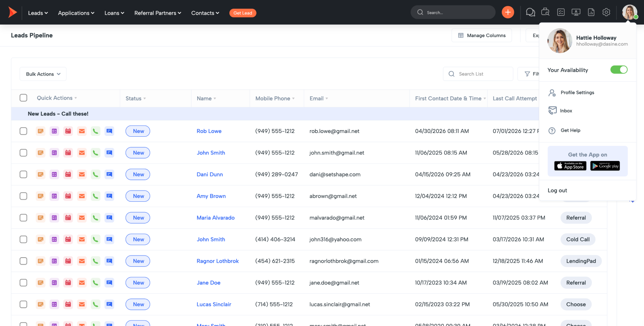This screenshot has width=644, height=326.
Task: Open the Ragnor Lothbrok lead link
Action: tap(218, 261)
